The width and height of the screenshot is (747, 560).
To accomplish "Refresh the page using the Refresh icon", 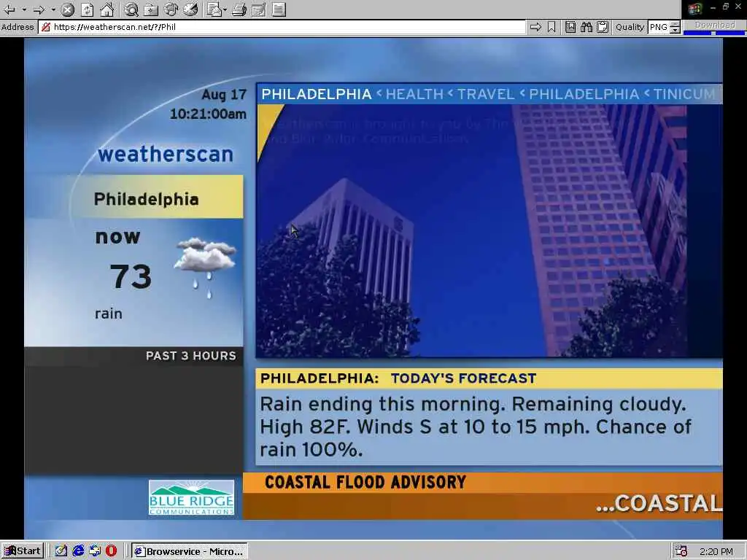I will (x=88, y=9).
